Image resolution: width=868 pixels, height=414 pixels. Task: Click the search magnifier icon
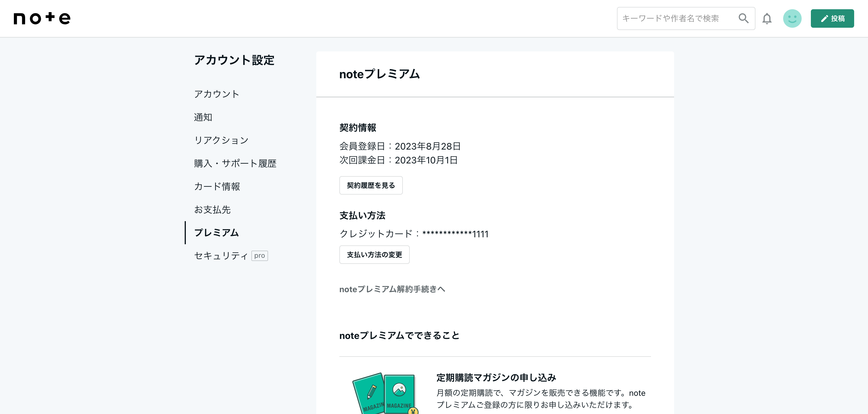tap(743, 18)
